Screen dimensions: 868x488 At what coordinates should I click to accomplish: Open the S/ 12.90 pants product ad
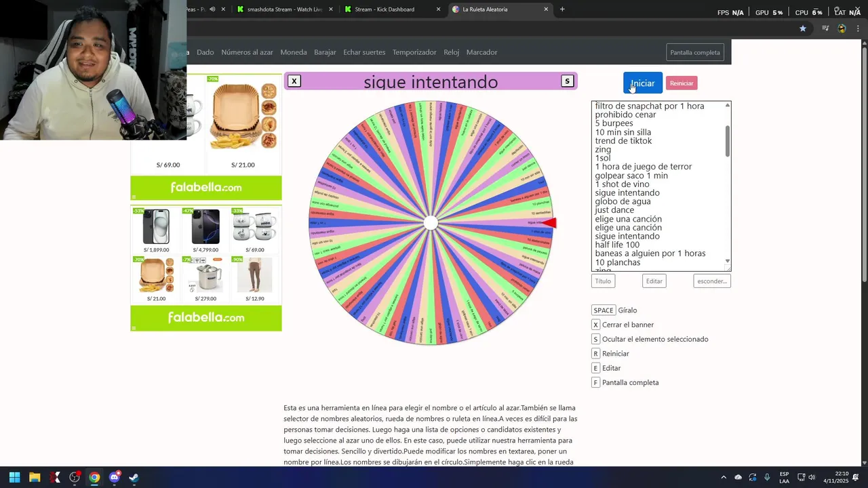[x=255, y=279]
